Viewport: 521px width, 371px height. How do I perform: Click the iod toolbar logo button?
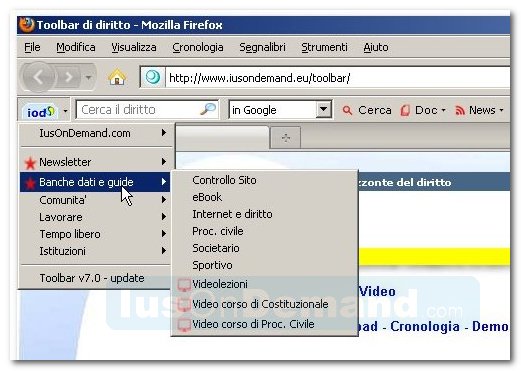pos(40,112)
